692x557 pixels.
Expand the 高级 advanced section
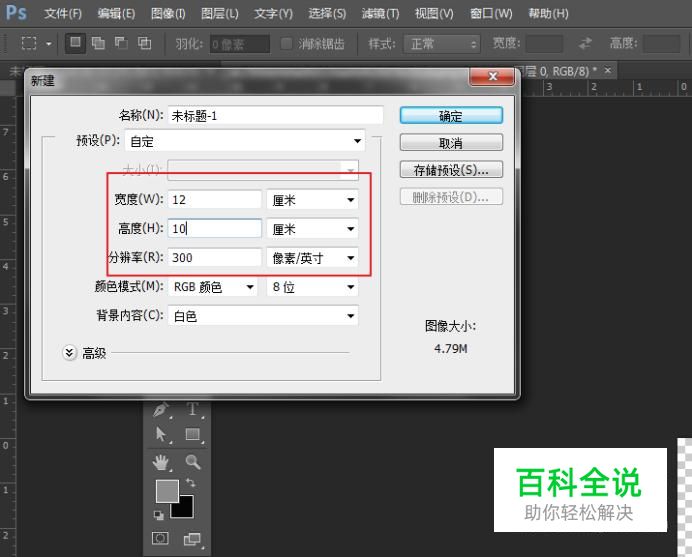pos(69,353)
